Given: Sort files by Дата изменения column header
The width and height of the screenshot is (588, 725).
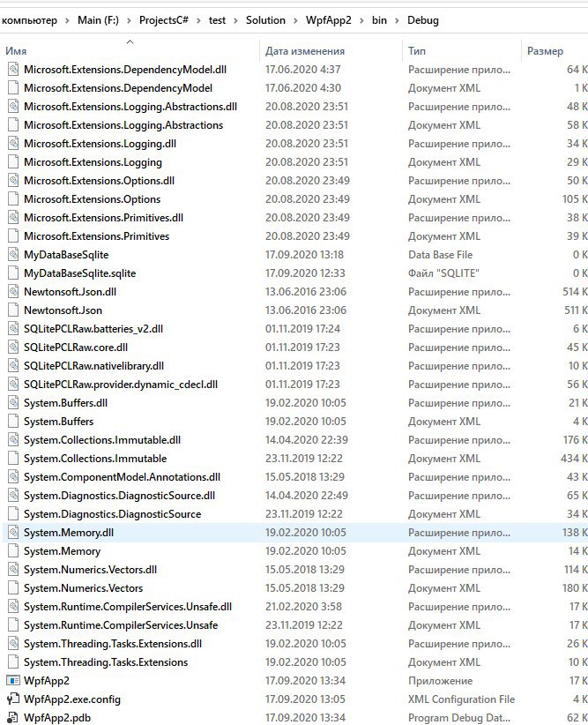Looking at the screenshot, I should pos(305,51).
